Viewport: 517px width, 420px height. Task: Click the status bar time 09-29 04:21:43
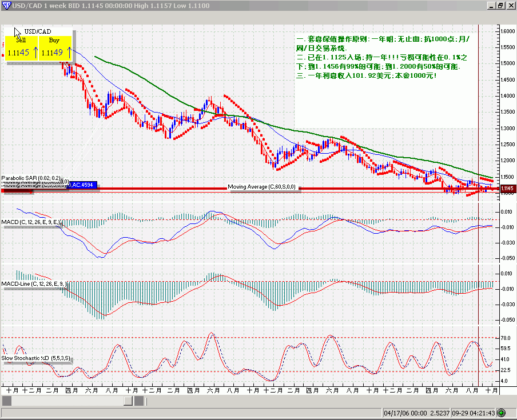pos(473,413)
